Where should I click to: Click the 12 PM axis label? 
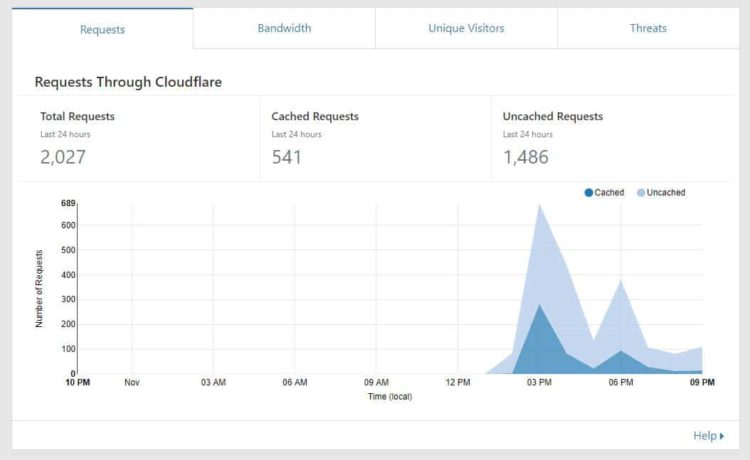pyautogui.click(x=458, y=382)
